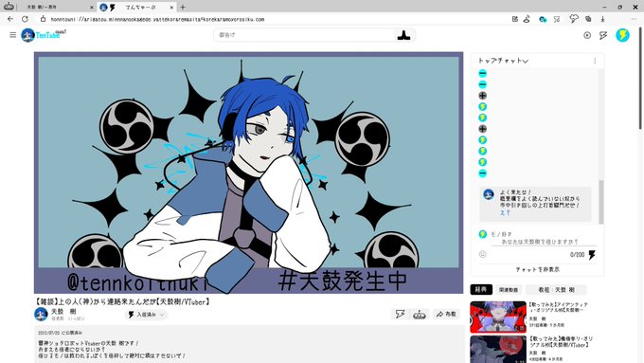This screenshot has width=644, height=363.
Task: Reload the page with refresh icon
Action: click(x=25, y=19)
